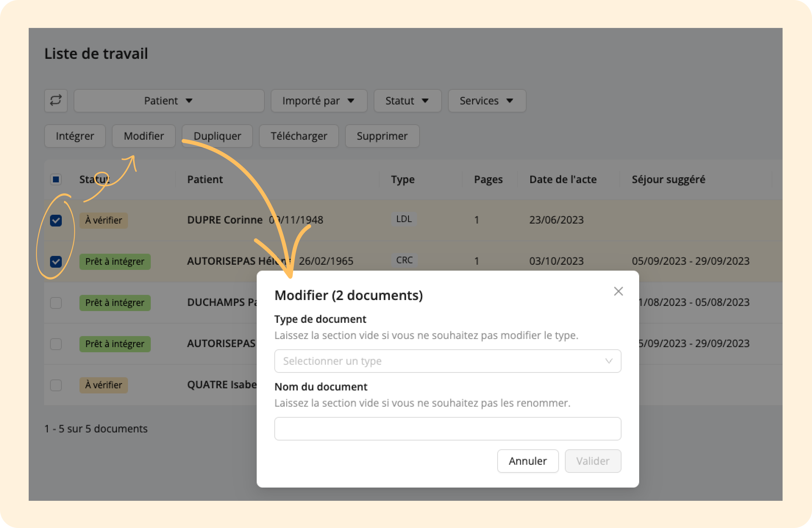The height and width of the screenshot is (528, 812).
Task: Click the DUPRE Corinne patient name
Action: pyautogui.click(x=225, y=220)
